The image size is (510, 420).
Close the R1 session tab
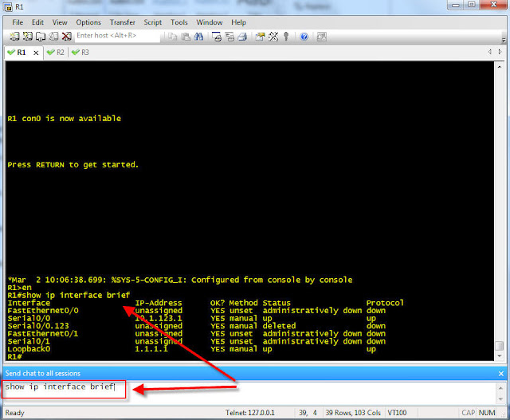click(36, 53)
